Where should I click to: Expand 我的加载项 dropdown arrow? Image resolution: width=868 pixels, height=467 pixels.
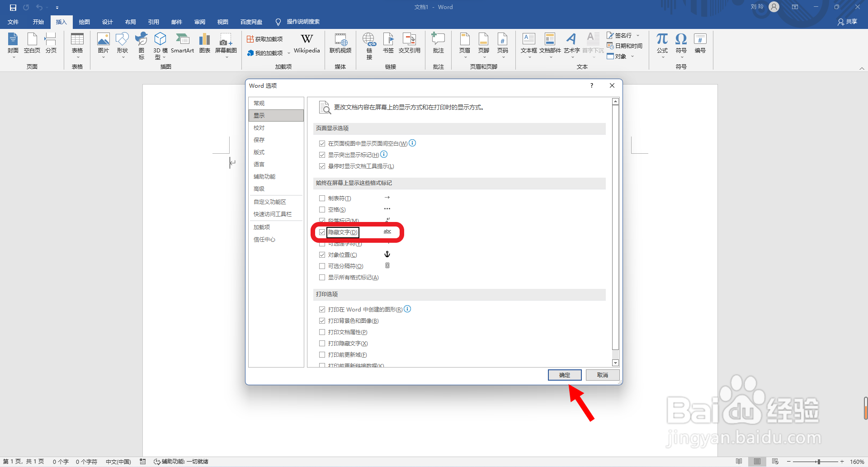(x=289, y=53)
